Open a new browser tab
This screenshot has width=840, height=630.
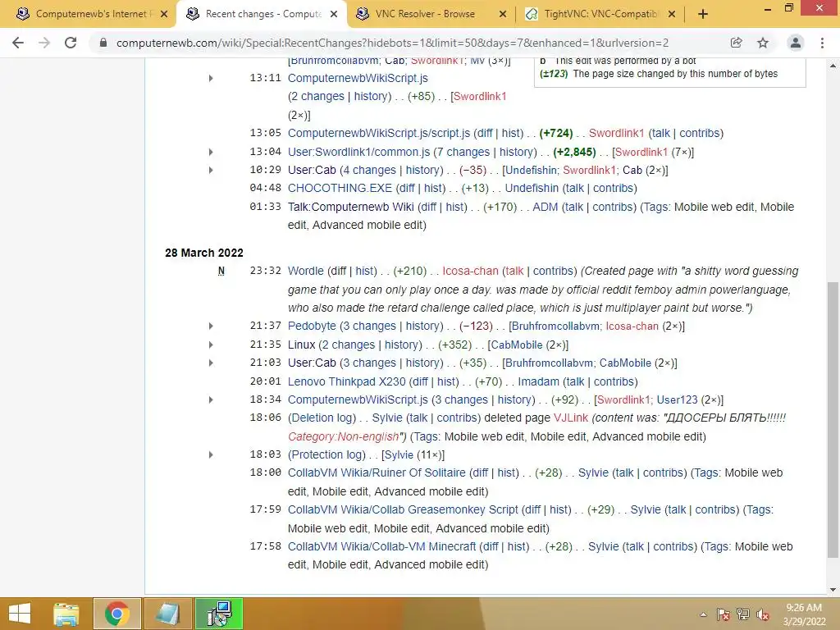point(703,14)
